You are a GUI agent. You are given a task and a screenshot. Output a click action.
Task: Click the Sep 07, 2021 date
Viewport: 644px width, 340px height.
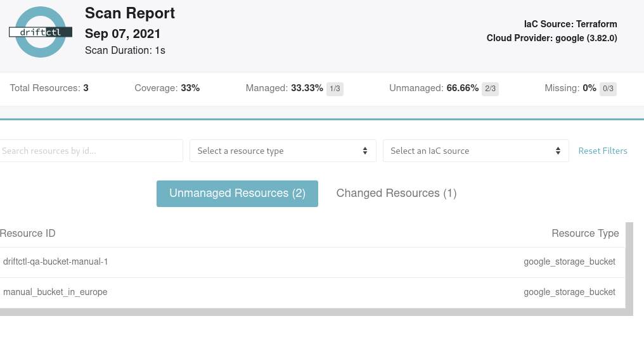pyautogui.click(x=122, y=34)
